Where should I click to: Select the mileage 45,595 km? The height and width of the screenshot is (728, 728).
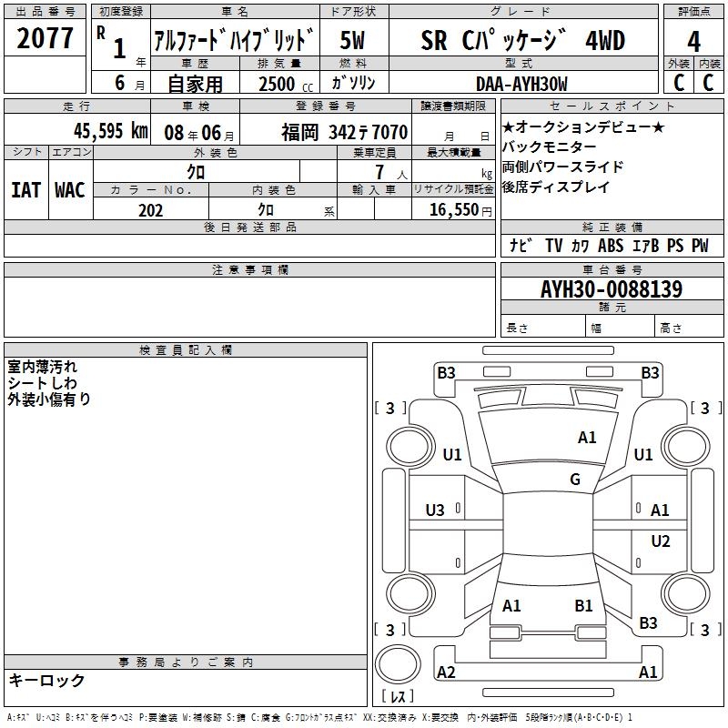(x=111, y=131)
